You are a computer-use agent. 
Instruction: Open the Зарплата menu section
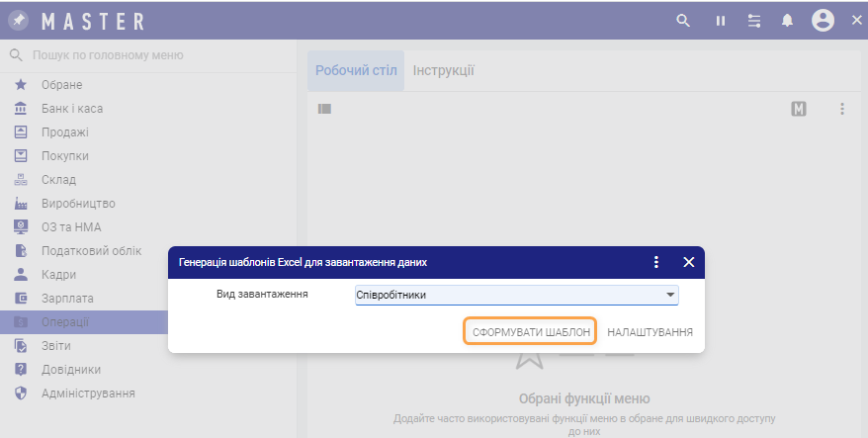pyautogui.click(x=68, y=299)
